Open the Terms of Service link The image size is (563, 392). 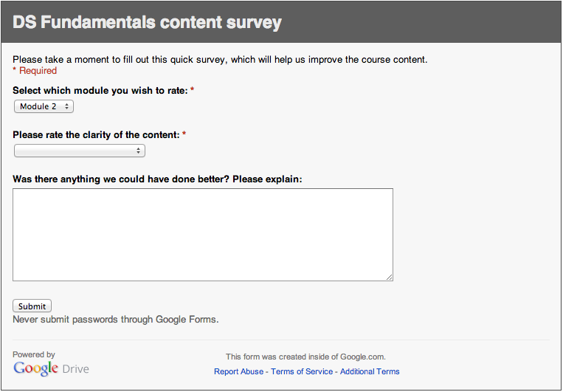[x=302, y=371]
